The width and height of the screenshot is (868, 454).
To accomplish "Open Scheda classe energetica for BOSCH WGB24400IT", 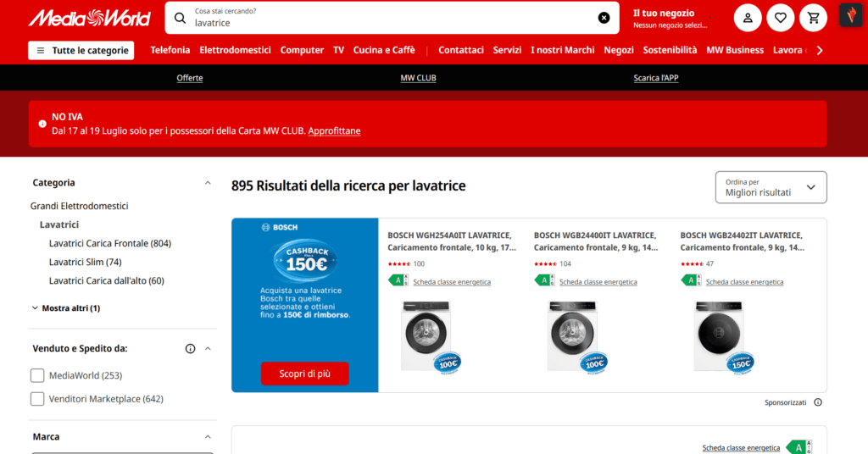I will coord(598,282).
